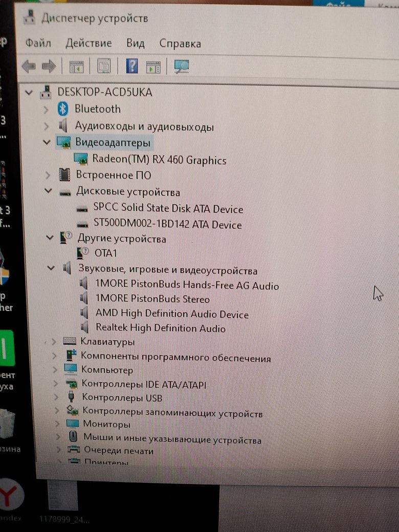Image resolution: width=399 pixels, height=532 pixels.
Task: Click Scan for hardware changes monitor icon
Action: [182, 66]
